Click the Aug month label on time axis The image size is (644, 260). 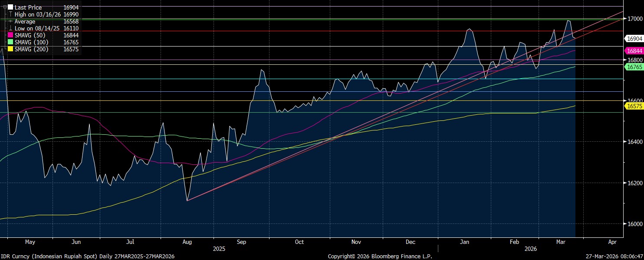pos(187,242)
